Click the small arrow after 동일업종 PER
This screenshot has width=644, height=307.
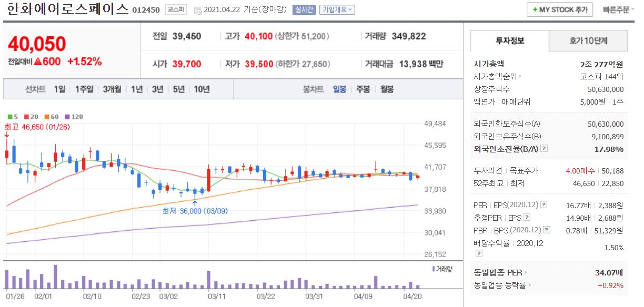(x=525, y=273)
